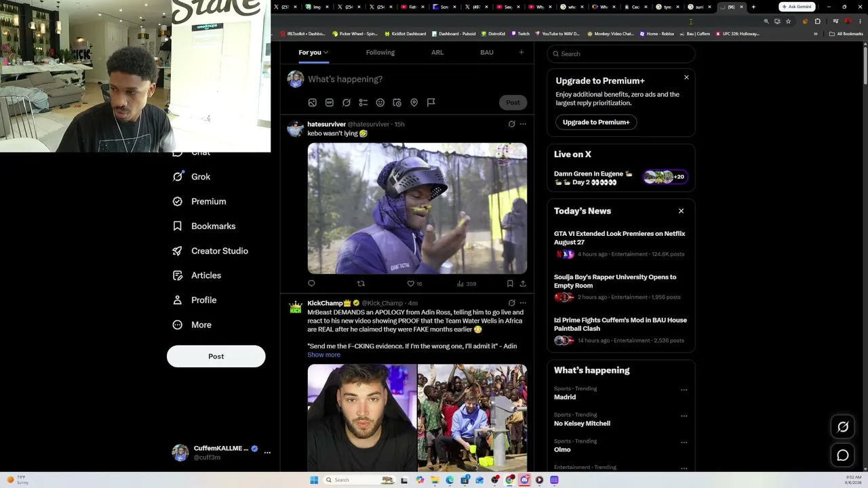Open Articles in the sidebar

197,275
